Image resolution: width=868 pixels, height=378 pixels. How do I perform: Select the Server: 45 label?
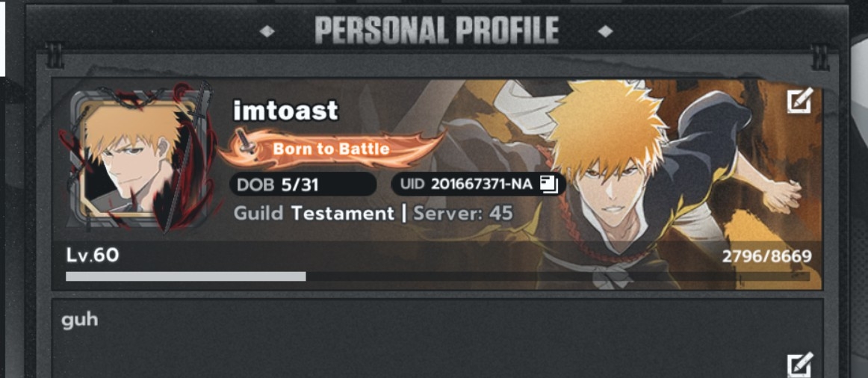[x=463, y=213]
